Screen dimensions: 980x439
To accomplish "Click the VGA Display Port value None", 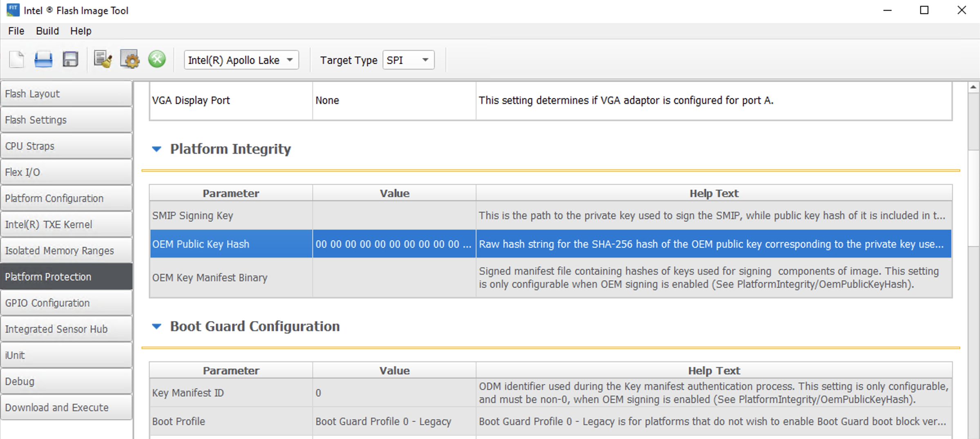I will (x=394, y=101).
